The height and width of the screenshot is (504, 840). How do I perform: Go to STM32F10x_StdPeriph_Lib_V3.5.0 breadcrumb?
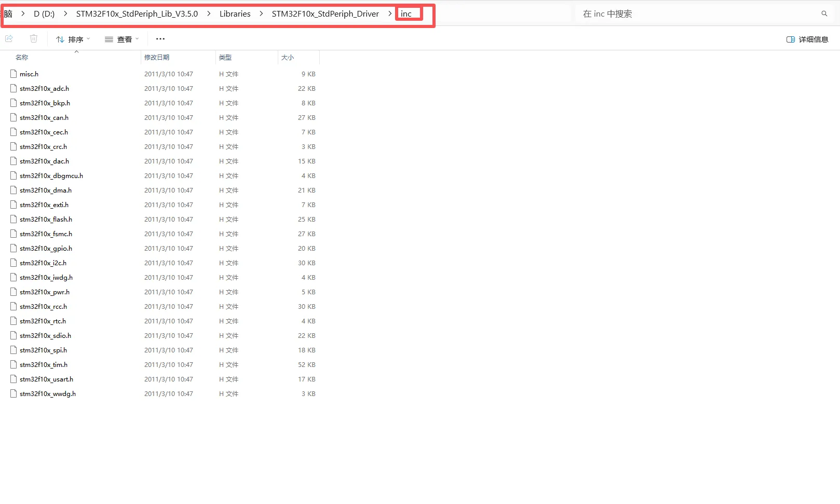[137, 14]
